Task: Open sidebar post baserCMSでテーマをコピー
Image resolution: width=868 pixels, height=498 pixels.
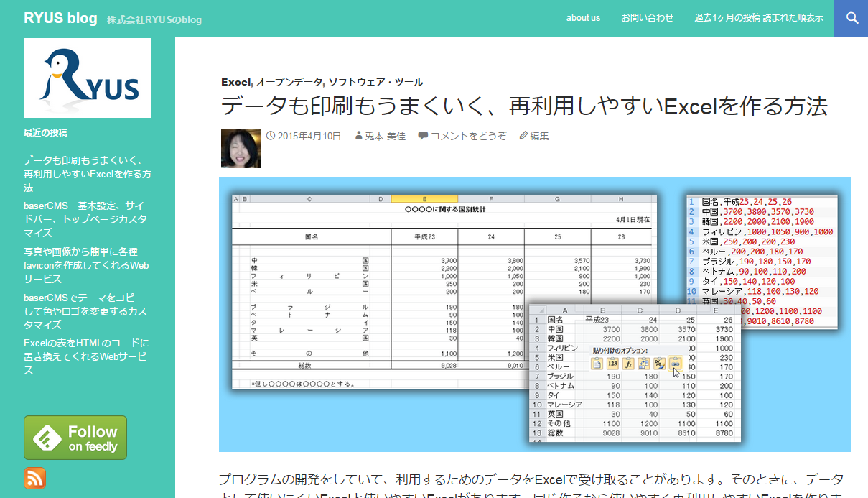Action: 84,311
